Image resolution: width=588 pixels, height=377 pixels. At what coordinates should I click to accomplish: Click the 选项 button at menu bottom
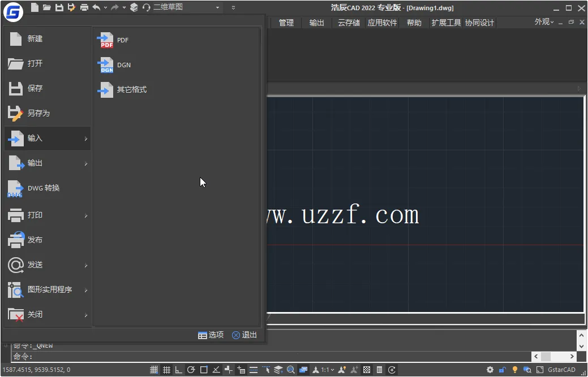[x=211, y=334]
